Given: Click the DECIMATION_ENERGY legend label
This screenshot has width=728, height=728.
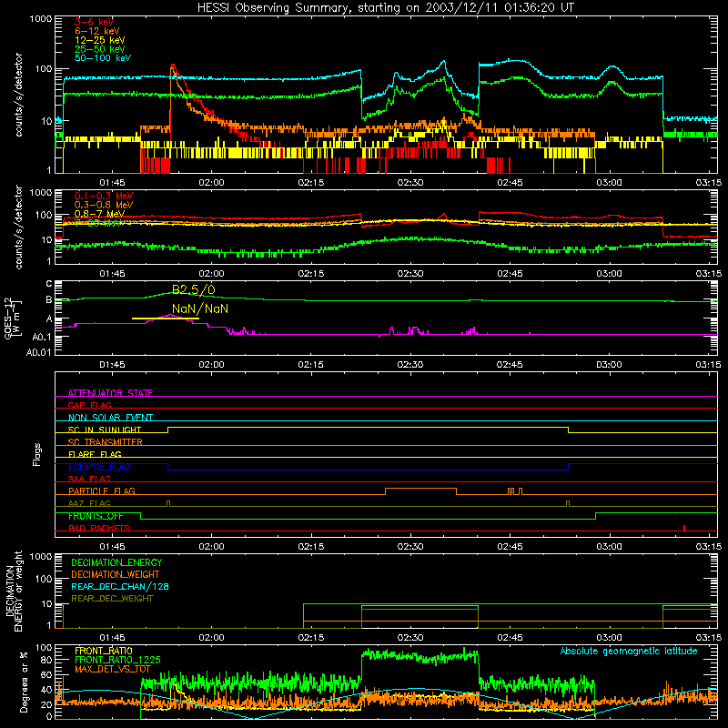Looking at the screenshot, I should pyautogui.click(x=116, y=562).
